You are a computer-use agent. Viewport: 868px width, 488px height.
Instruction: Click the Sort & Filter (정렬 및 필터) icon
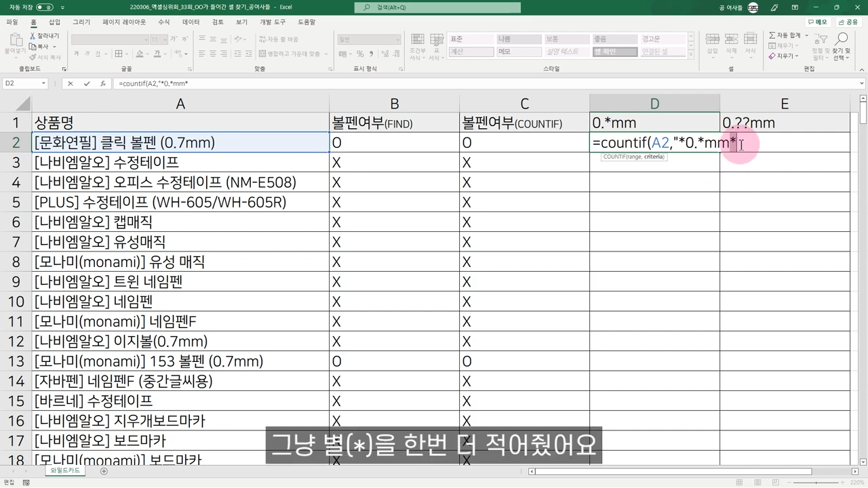(x=821, y=39)
